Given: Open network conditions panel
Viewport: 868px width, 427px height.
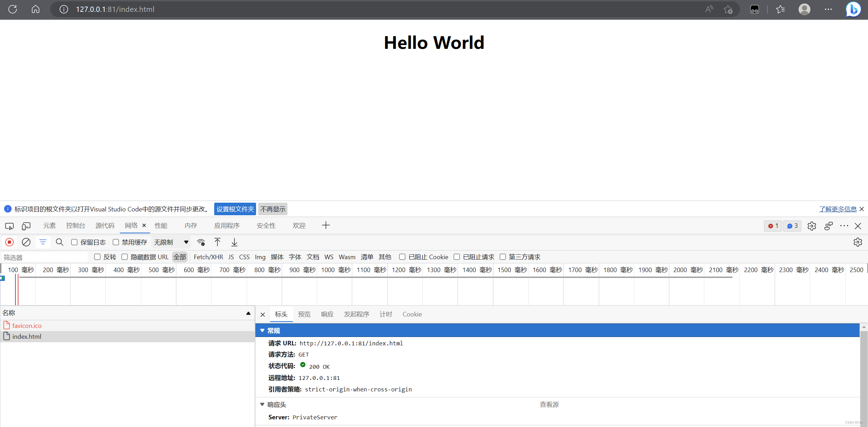Looking at the screenshot, I should click(201, 242).
